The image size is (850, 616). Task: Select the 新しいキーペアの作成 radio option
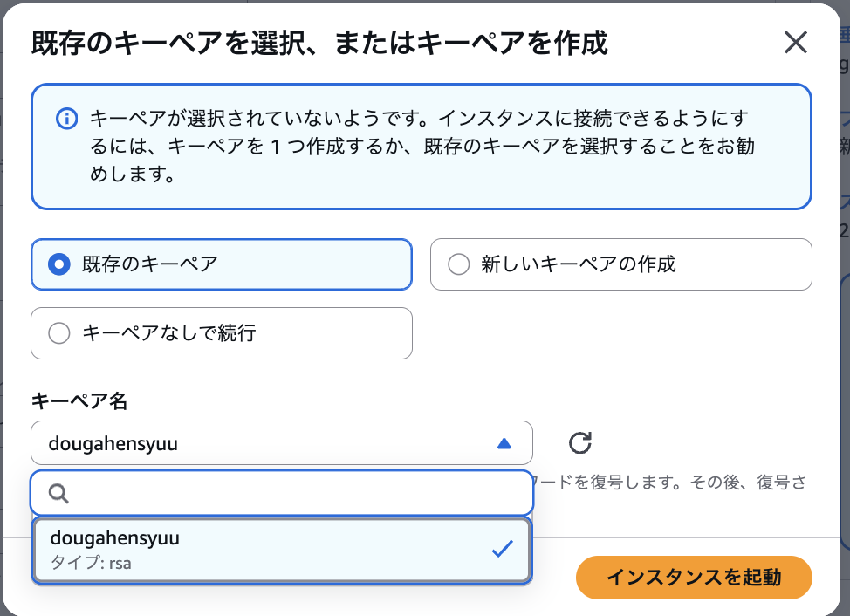(x=459, y=264)
